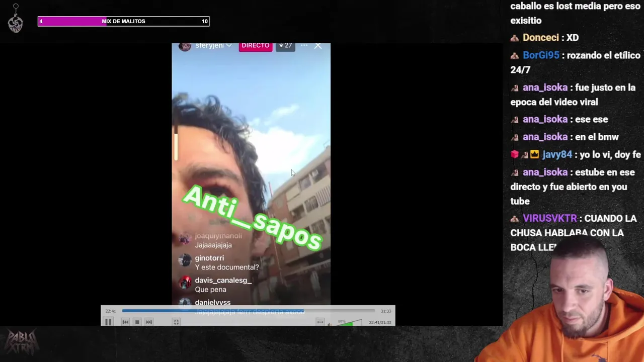This screenshot has height=362, width=644.
Task: Click the streamer webcam overlay
Action: click(x=563, y=299)
